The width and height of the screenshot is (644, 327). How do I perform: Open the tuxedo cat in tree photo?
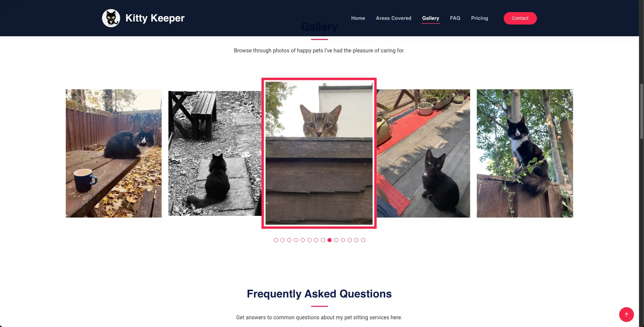pyautogui.click(x=525, y=153)
